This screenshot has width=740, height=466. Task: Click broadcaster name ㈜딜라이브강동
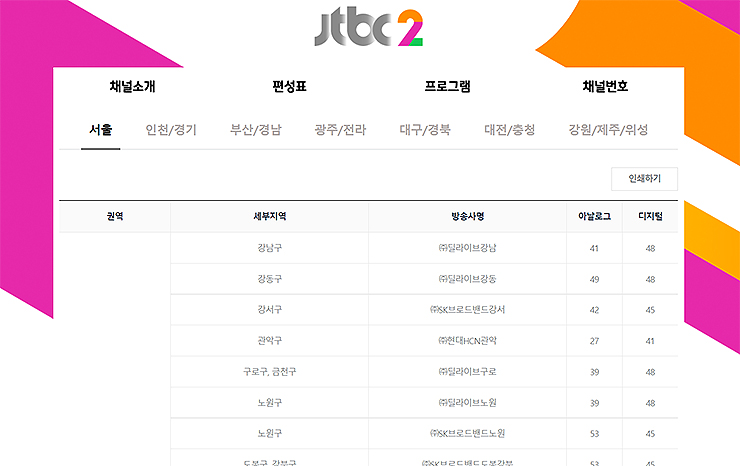tap(467, 279)
